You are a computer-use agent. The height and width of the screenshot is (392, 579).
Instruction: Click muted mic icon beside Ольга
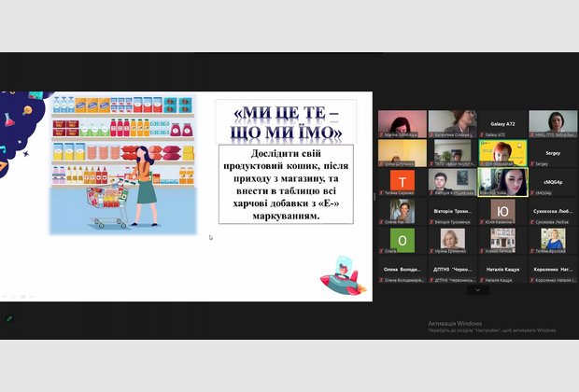point(381,251)
